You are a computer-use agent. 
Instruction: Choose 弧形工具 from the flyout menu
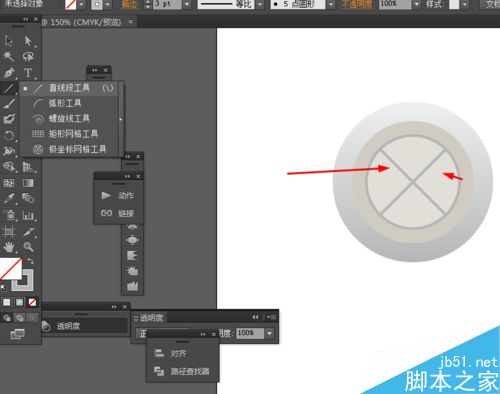[x=65, y=103]
